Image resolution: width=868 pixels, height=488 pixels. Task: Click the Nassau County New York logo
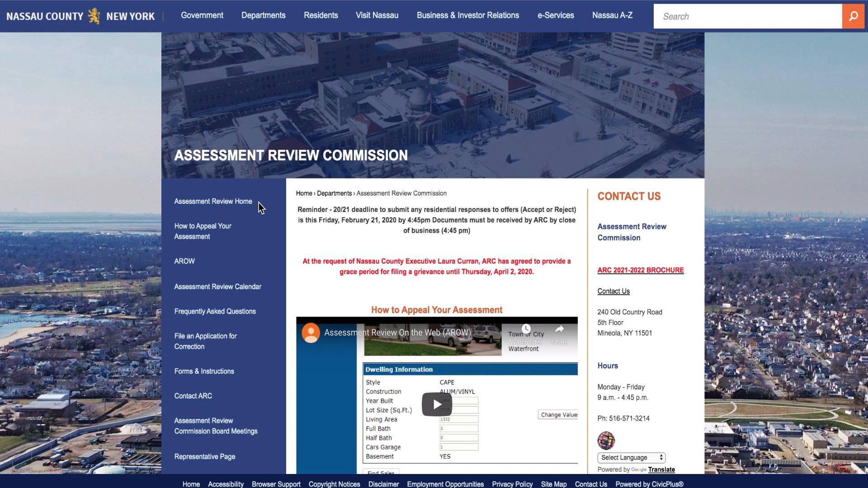(x=80, y=16)
